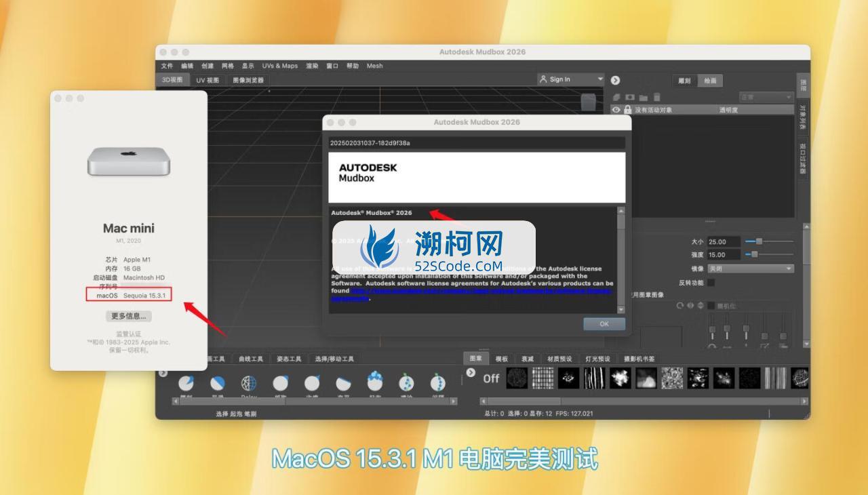The image size is (868, 495).
Task: Open the UVs & Maps menu
Action: tap(280, 66)
